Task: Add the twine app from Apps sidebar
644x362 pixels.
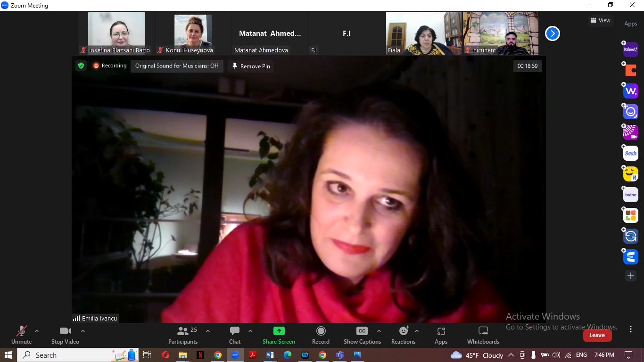Action: coord(630,195)
